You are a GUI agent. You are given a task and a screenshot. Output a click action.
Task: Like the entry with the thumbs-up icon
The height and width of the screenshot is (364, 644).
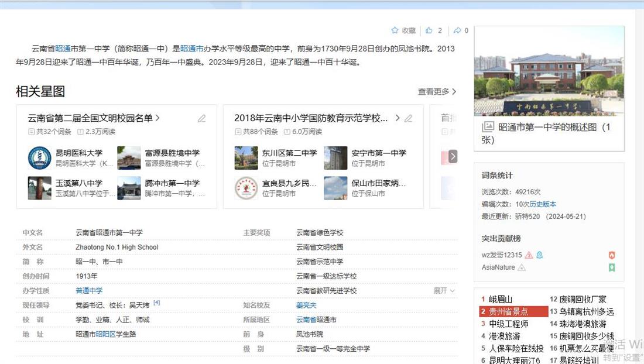point(429,30)
